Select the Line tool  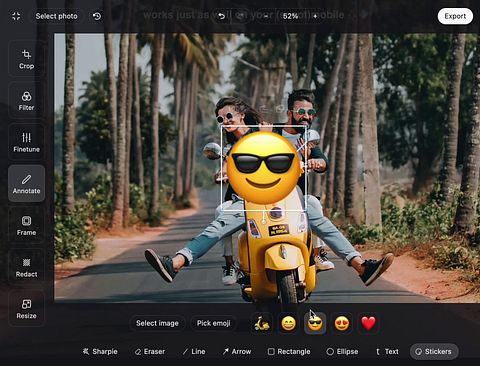point(194,351)
